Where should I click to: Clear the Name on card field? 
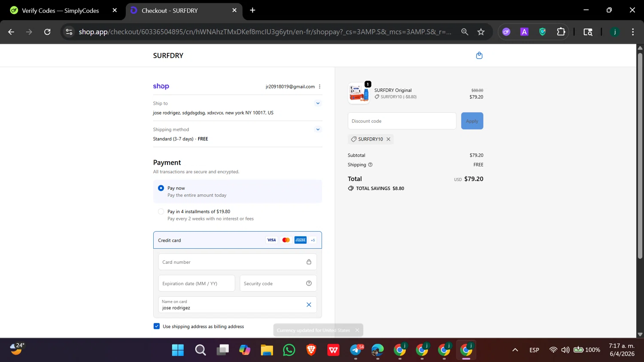(x=309, y=305)
